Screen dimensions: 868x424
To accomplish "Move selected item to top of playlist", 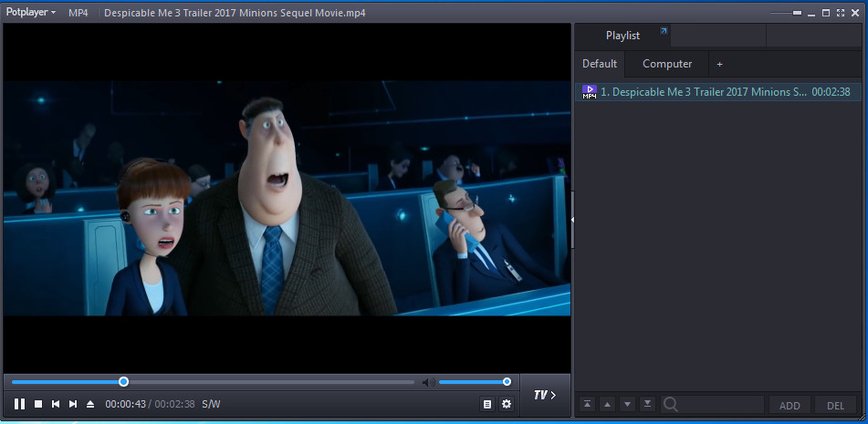I will 588,405.
